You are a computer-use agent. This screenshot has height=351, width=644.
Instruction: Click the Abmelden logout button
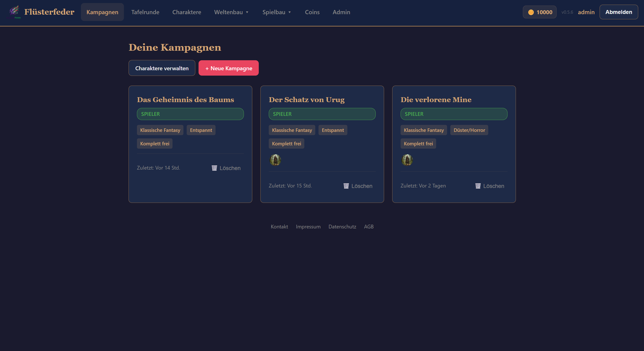pyautogui.click(x=618, y=12)
